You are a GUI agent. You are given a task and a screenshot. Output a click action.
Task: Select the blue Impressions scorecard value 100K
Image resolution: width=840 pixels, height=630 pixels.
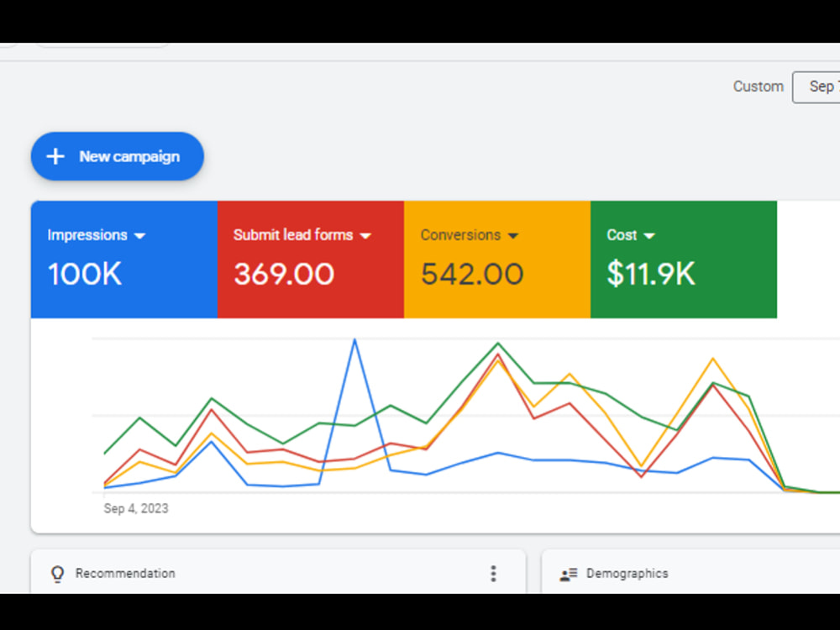tap(85, 274)
